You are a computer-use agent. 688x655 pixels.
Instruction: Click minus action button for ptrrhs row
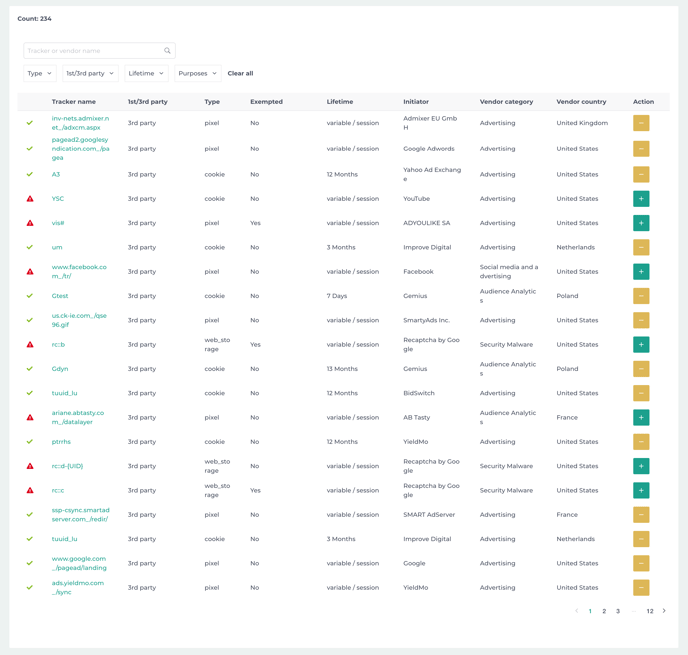641,442
